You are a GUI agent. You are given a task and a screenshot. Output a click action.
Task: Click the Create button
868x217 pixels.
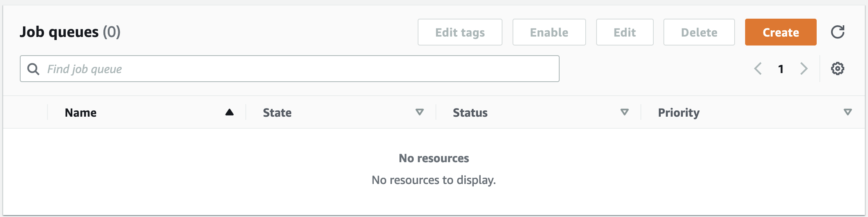point(780,32)
